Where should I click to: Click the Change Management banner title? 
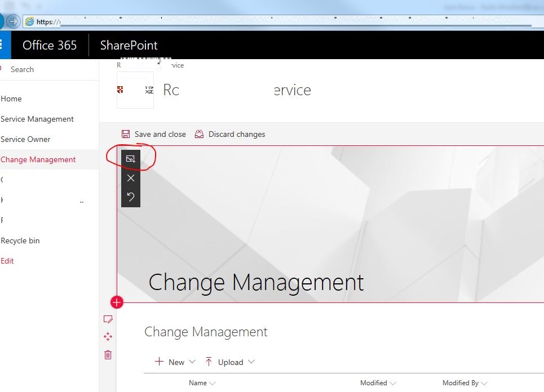coord(256,282)
